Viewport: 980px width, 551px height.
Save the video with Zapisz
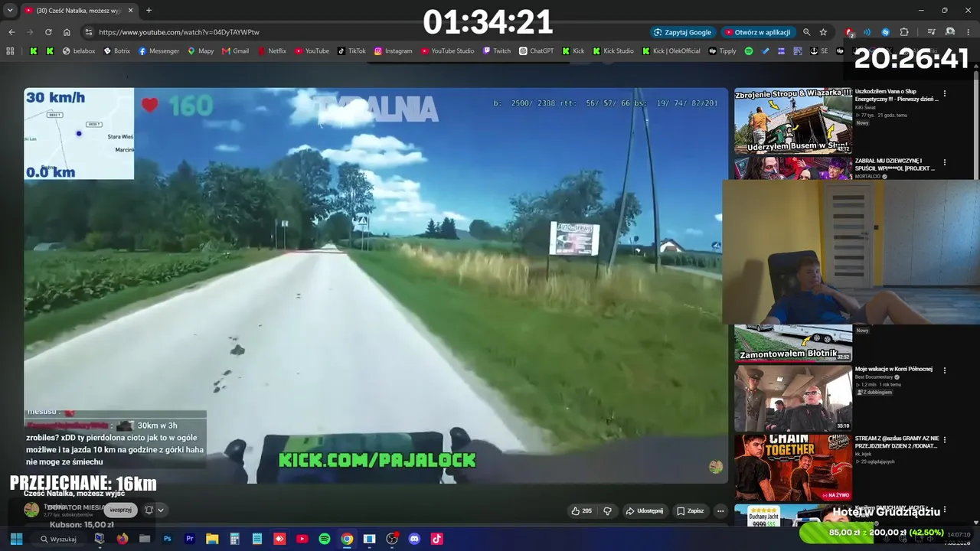(691, 510)
